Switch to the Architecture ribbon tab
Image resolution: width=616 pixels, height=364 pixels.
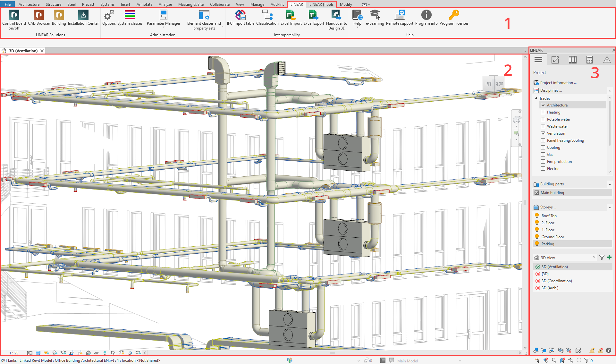[x=29, y=4]
